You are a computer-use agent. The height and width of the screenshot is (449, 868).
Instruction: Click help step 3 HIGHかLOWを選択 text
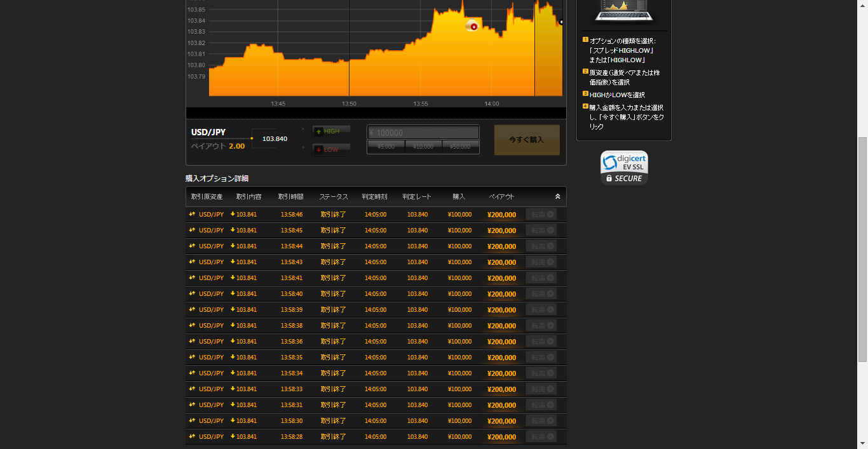617,95
